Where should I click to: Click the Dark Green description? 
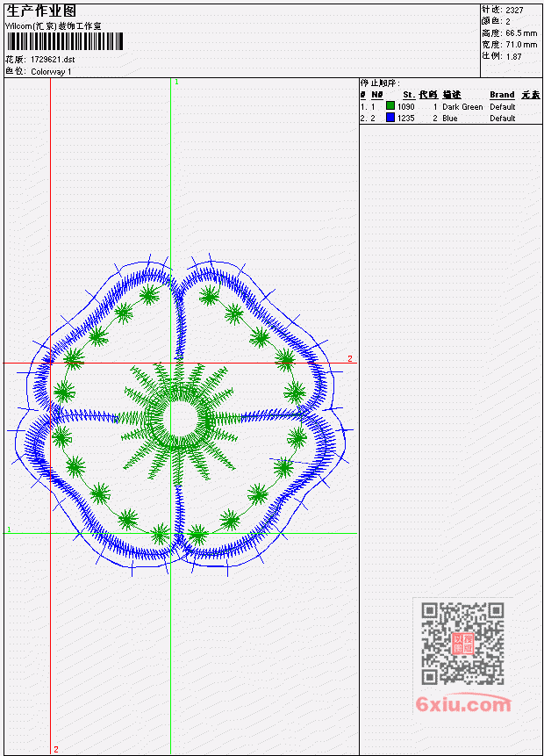pyautogui.click(x=462, y=106)
